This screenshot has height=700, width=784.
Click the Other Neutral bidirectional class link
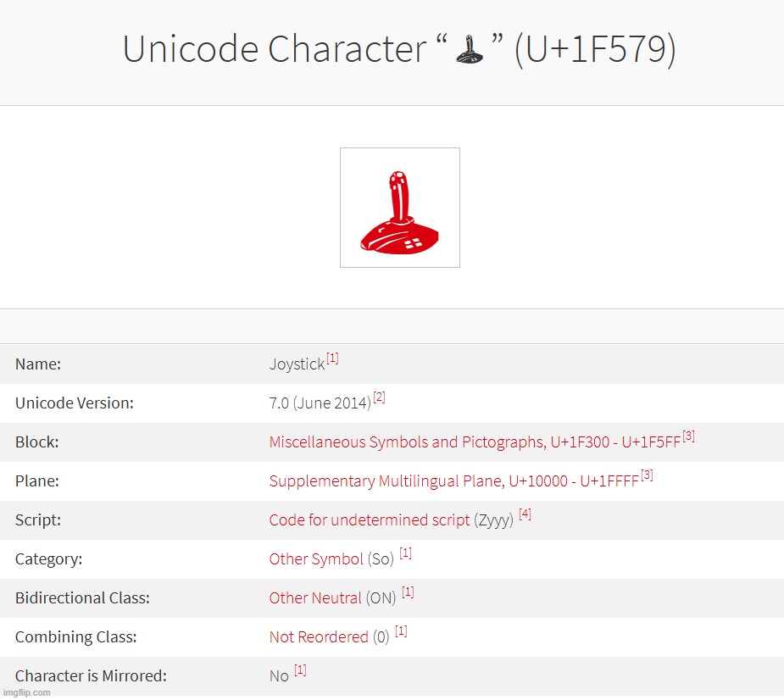coord(315,598)
